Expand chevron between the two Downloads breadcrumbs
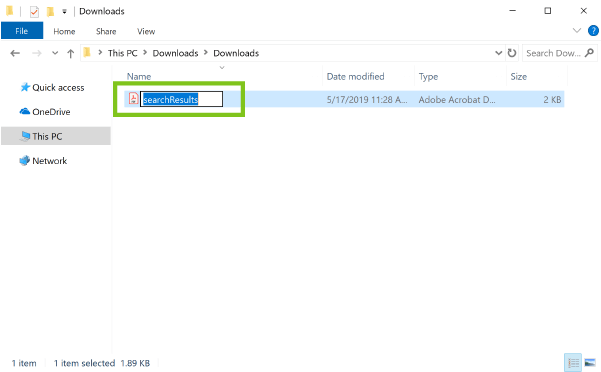601x372 pixels. pyautogui.click(x=206, y=53)
